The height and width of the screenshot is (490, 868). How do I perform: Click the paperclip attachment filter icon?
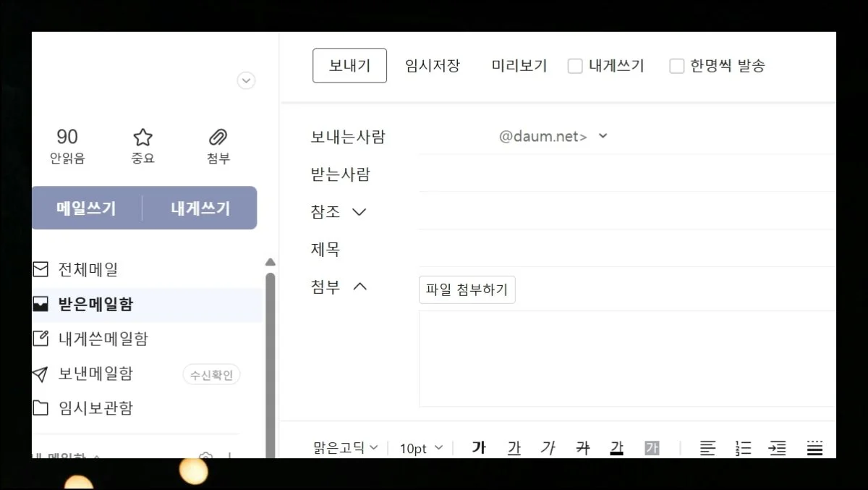[218, 138]
